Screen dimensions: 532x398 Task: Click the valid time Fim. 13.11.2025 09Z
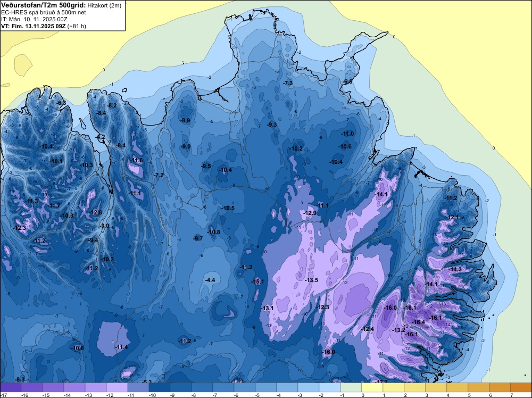(38, 26)
